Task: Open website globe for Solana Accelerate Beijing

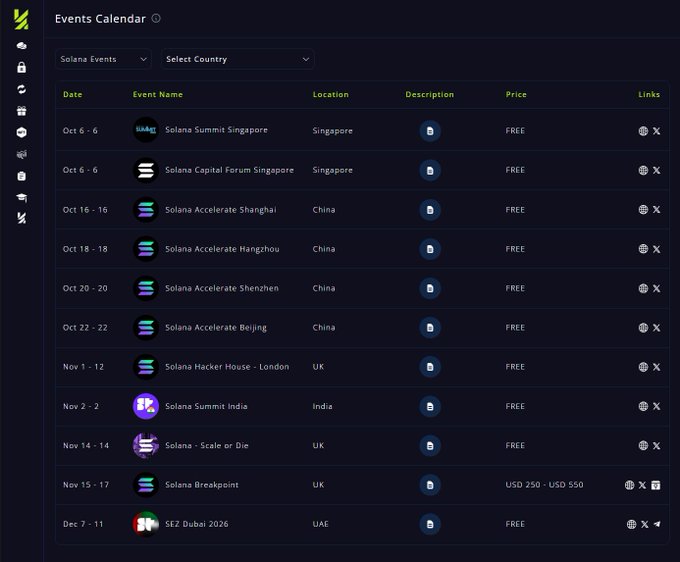Action: pyautogui.click(x=643, y=327)
